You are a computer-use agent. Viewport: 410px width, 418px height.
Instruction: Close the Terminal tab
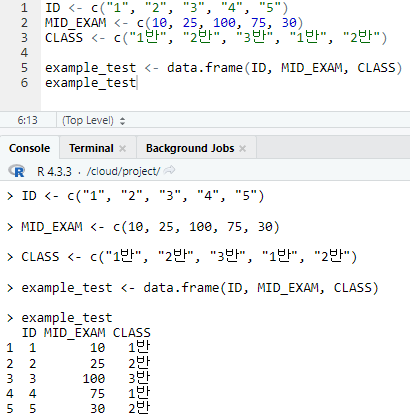pyautogui.click(x=123, y=148)
